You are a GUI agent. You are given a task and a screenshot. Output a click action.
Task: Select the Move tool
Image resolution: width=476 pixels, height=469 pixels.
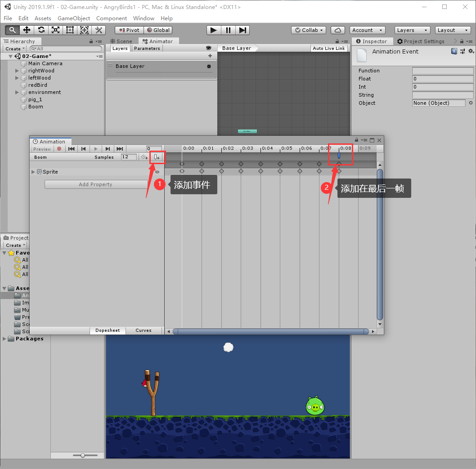pos(27,30)
